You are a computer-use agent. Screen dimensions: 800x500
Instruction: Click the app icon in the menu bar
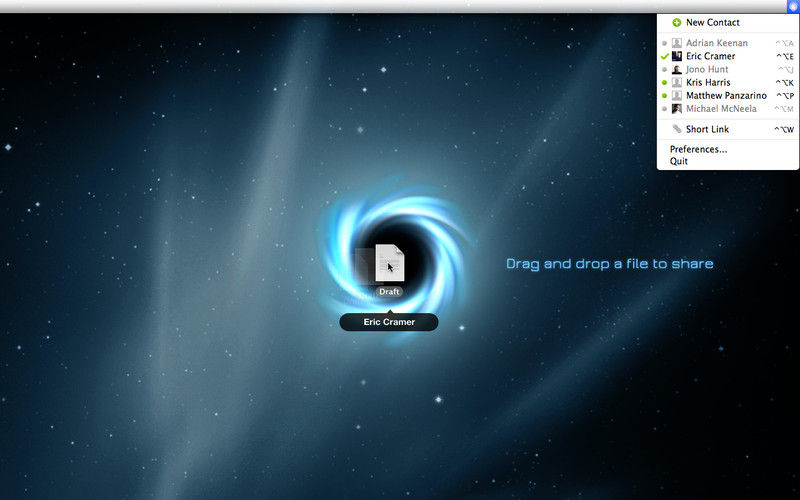(x=792, y=6)
